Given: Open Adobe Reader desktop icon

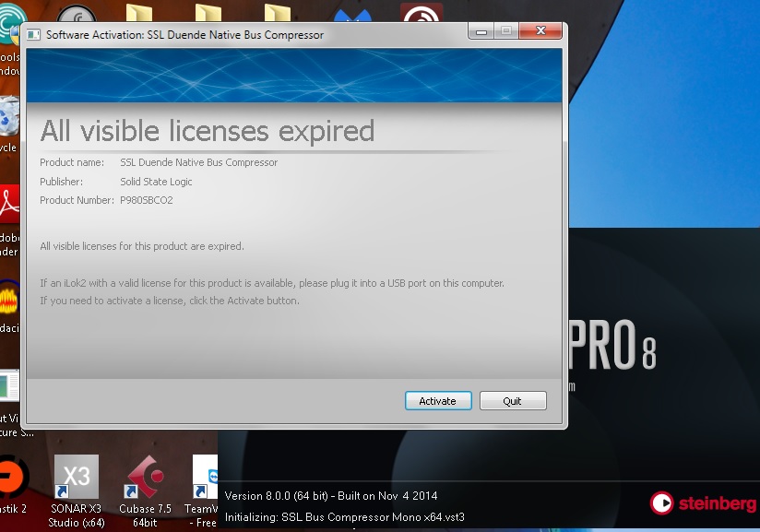Looking at the screenshot, I should pyautogui.click(x=9, y=220).
